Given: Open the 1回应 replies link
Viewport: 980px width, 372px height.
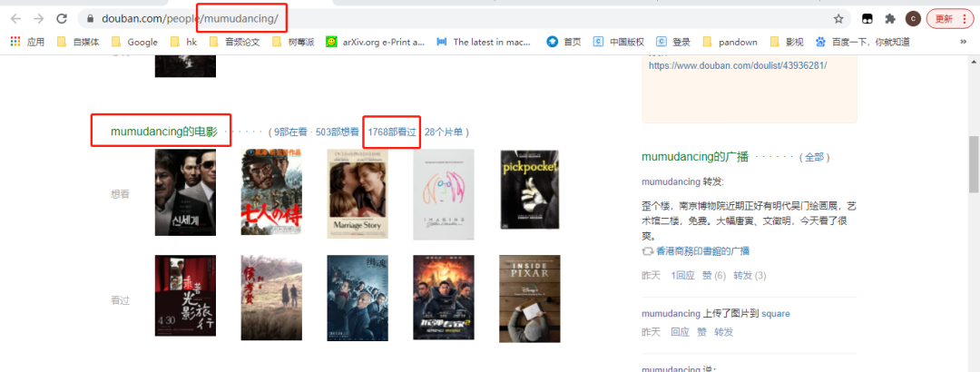Looking at the screenshot, I should [682, 276].
